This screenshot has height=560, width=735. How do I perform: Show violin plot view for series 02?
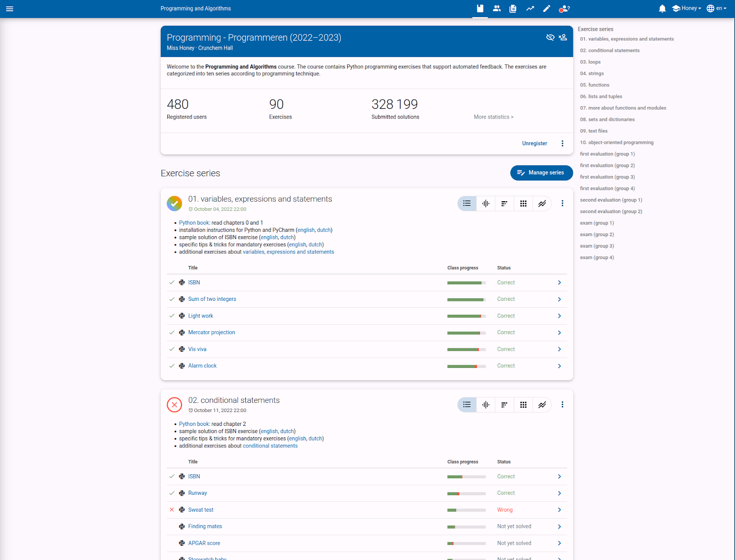pyautogui.click(x=486, y=405)
